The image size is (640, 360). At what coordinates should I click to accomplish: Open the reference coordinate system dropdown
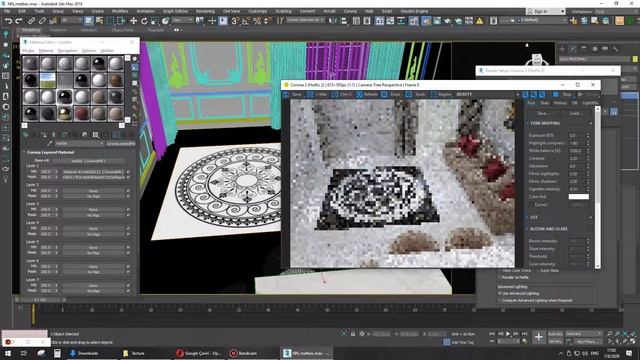[x=182, y=20]
